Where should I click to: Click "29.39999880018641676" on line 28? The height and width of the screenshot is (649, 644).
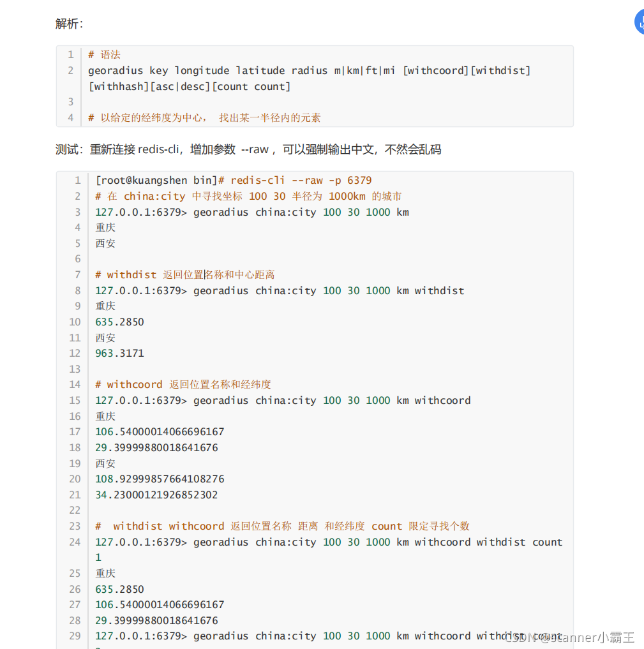point(156,620)
